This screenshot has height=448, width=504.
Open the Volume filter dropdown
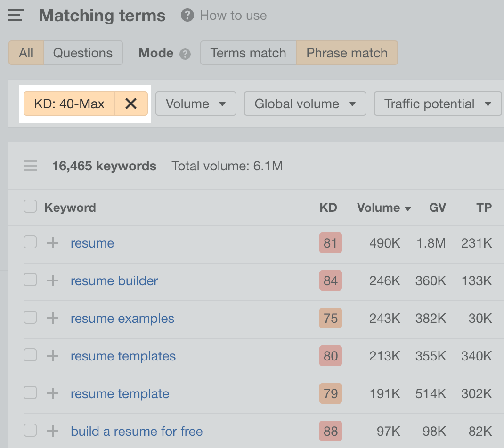[195, 103]
